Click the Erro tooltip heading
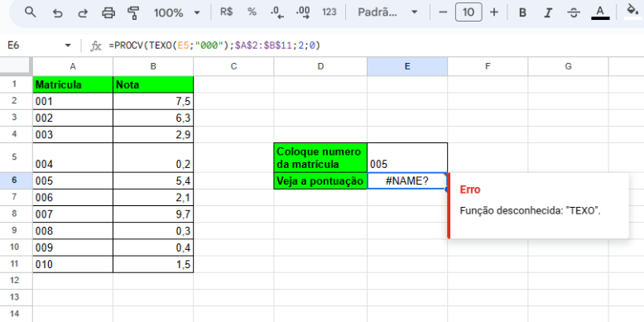The height and width of the screenshot is (322, 644). pos(470,190)
